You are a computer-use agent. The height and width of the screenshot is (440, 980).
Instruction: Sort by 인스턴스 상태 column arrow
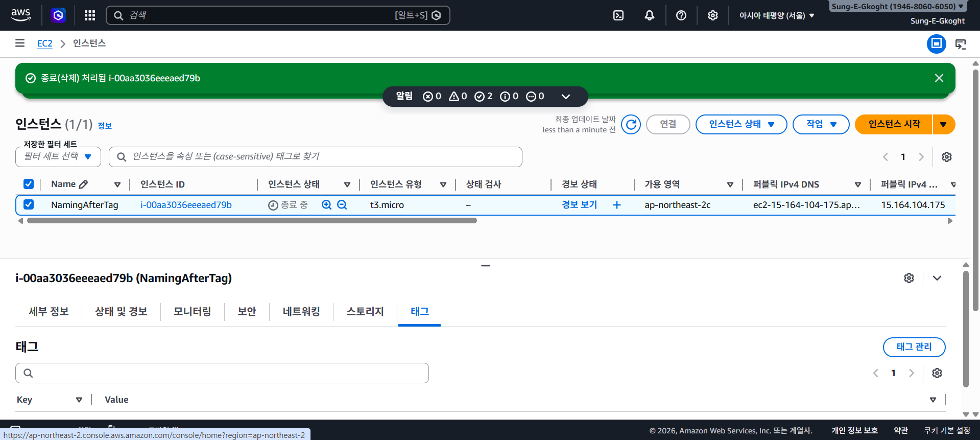coord(347,184)
